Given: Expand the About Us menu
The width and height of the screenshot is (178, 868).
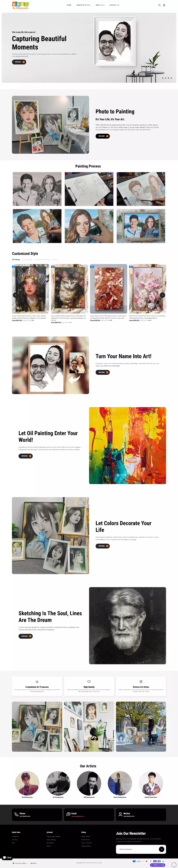Looking at the screenshot, I should [100, 5].
